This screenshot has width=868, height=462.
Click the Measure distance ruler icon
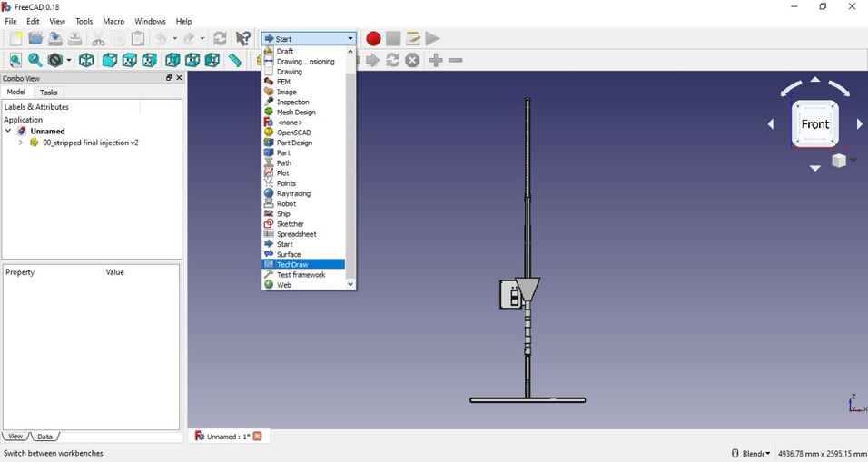[x=235, y=60]
